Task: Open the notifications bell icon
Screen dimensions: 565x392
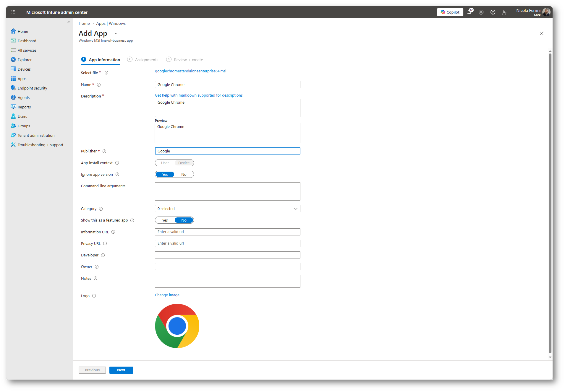Action: [469, 12]
